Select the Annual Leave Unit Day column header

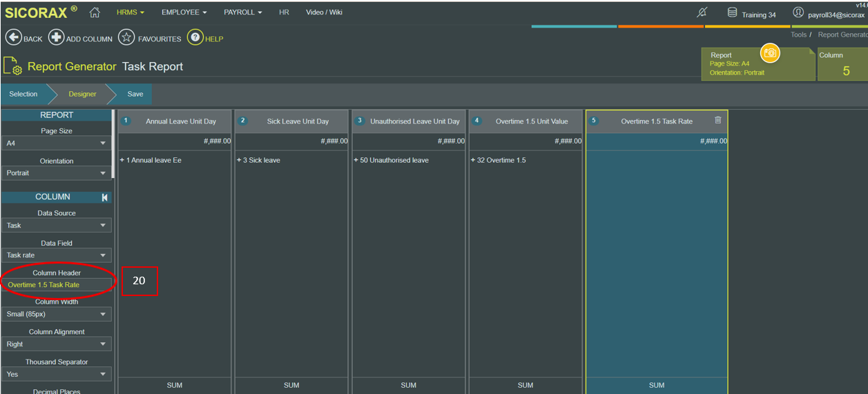(175, 121)
